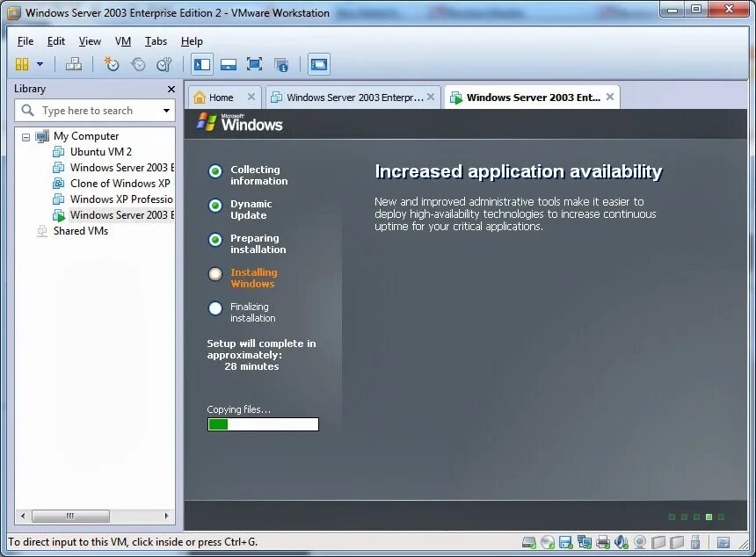Open the snapshot manager wrench-clock icon

[164, 64]
